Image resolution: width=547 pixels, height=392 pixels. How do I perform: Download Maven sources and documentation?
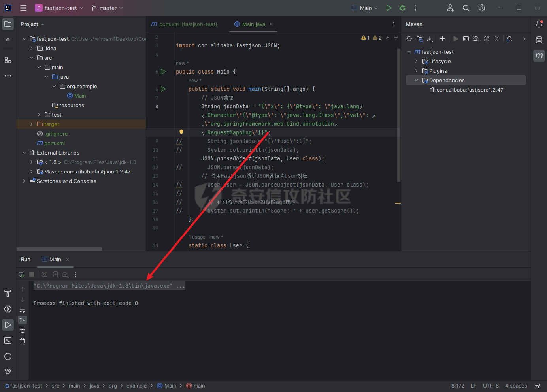tap(430, 39)
